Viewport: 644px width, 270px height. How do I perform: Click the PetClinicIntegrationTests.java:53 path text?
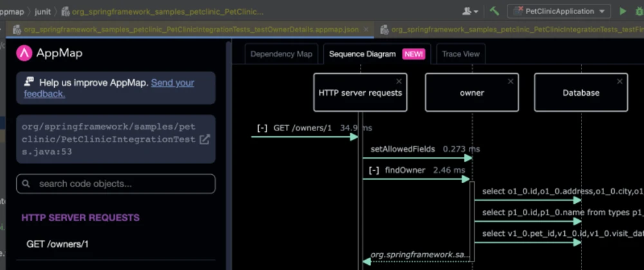click(x=108, y=139)
